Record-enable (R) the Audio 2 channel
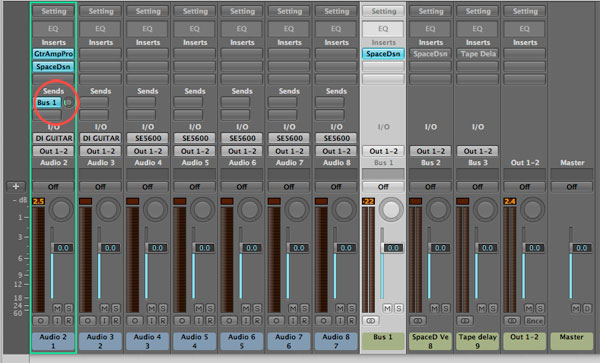This screenshot has width=600, height=363. click(68, 321)
